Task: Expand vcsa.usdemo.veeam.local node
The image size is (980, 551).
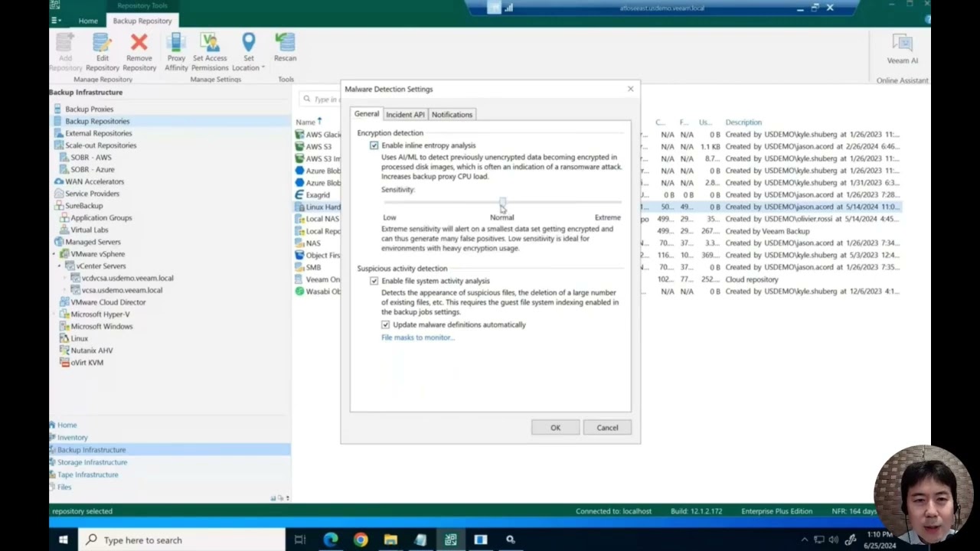Action: 66,290
